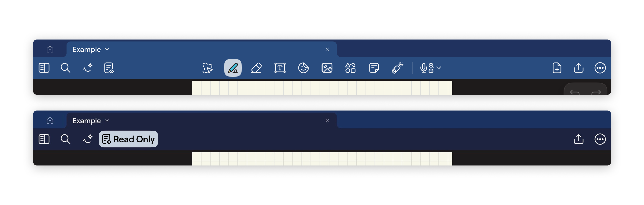Pick the Text box tool
The width and height of the screenshot is (644, 205).
tap(280, 68)
